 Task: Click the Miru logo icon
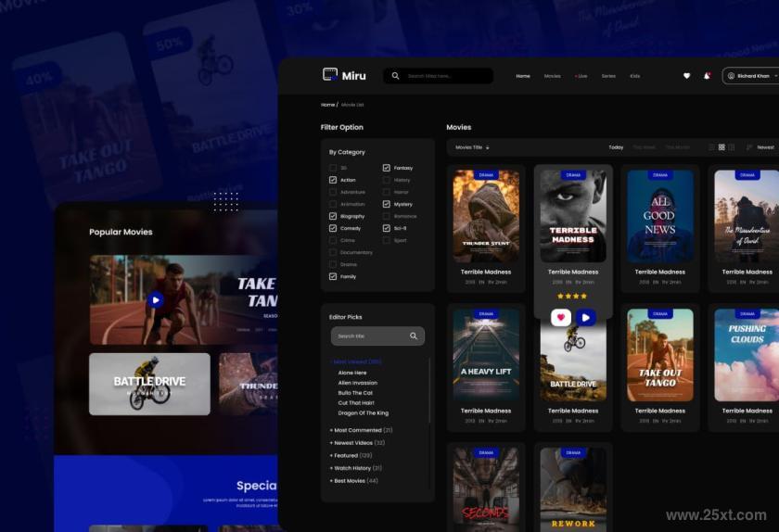[330, 74]
